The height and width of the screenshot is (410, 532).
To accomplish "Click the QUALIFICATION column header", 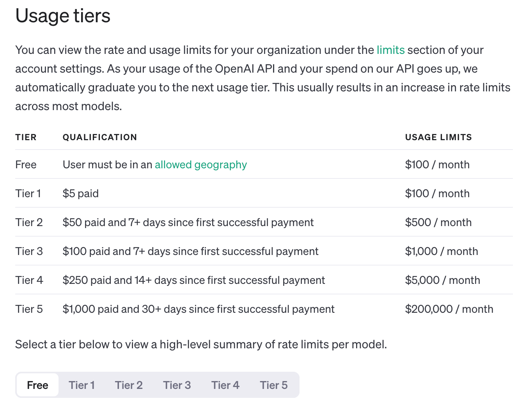I will 100,137.
